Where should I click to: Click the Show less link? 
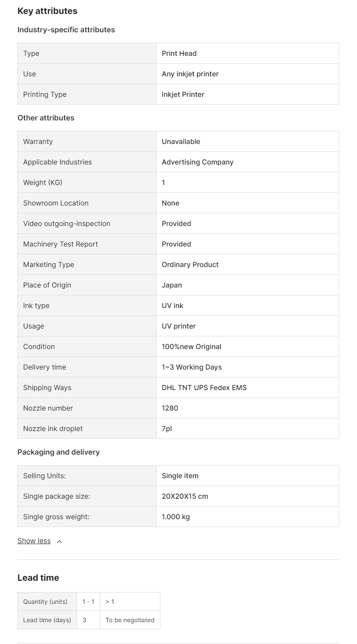(34, 541)
